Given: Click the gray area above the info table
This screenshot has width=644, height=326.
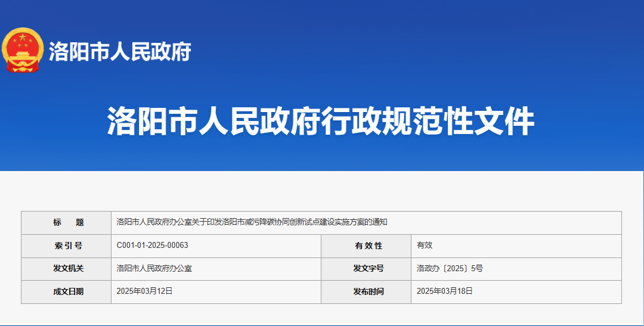Looking at the screenshot, I should [322, 191].
